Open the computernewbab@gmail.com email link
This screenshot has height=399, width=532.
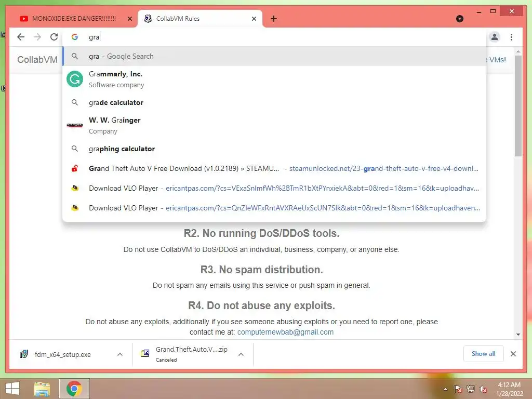click(x=285, y=332)
